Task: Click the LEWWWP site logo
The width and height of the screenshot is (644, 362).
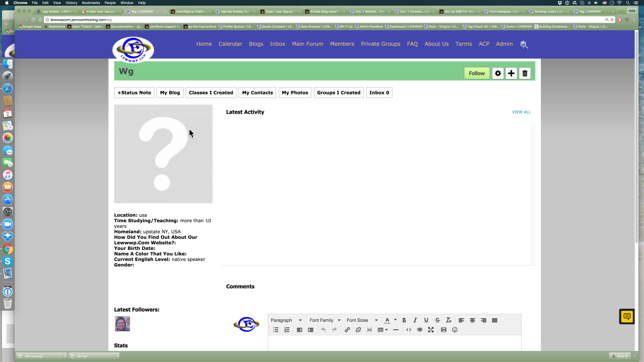Action: pos(133,49)
